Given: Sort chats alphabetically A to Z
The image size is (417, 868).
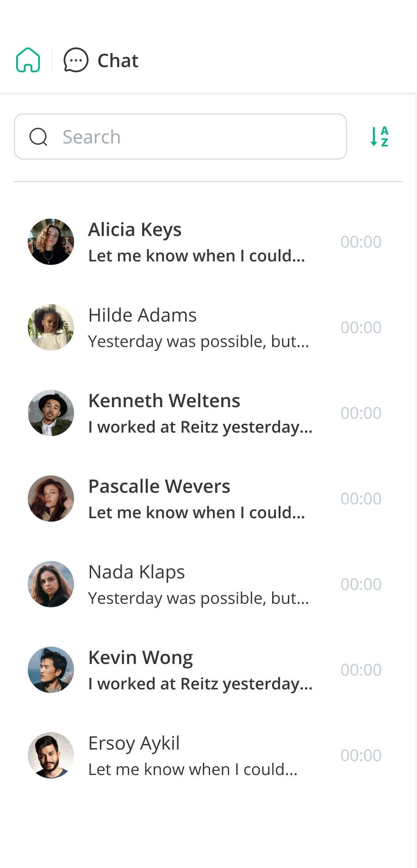Looking at the screenshot, I should (x=380, y=136).
